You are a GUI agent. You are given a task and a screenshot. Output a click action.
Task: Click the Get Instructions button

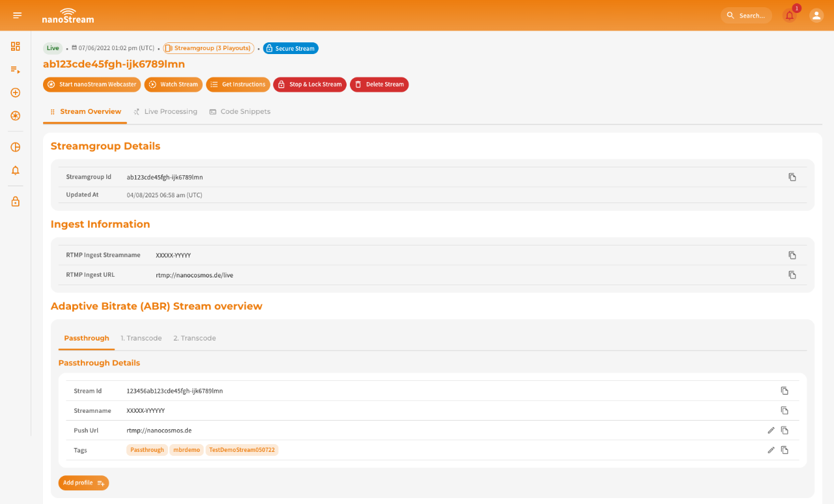[238, 85]
